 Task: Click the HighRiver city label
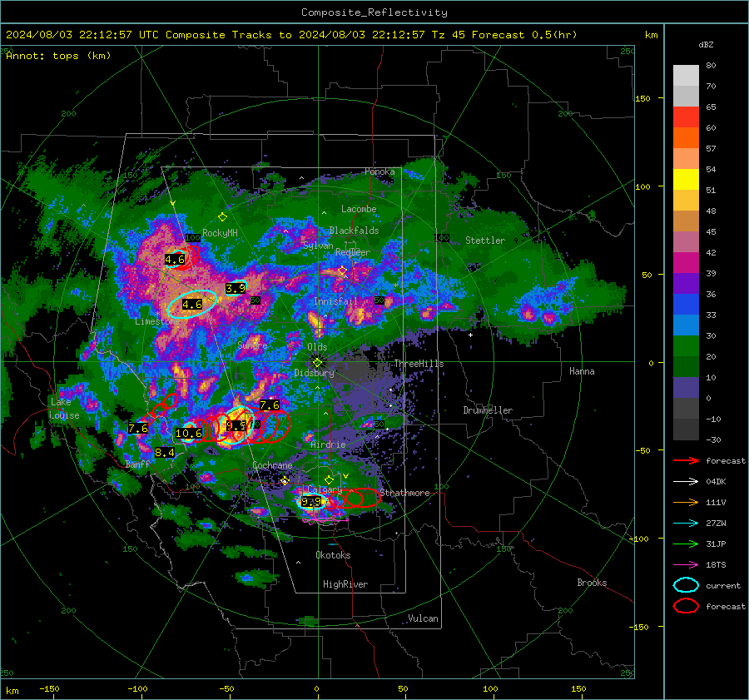tap(345, 584)
